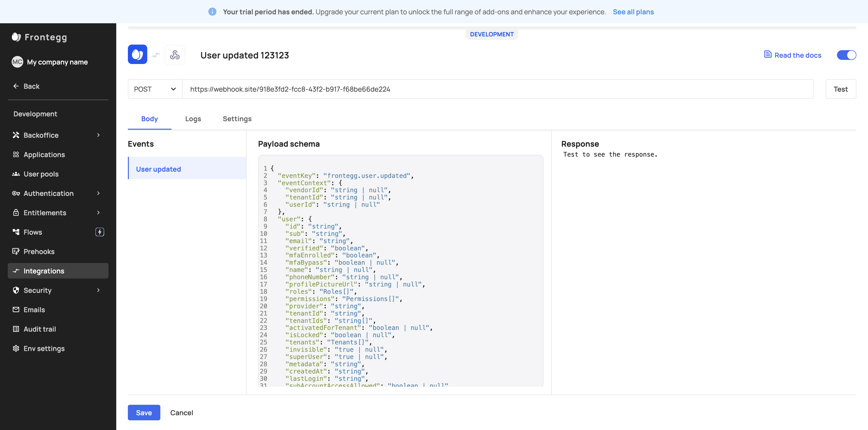Click the blue Frontegg integration icon
Screen dimensions: 868x430
click(138, 55)
